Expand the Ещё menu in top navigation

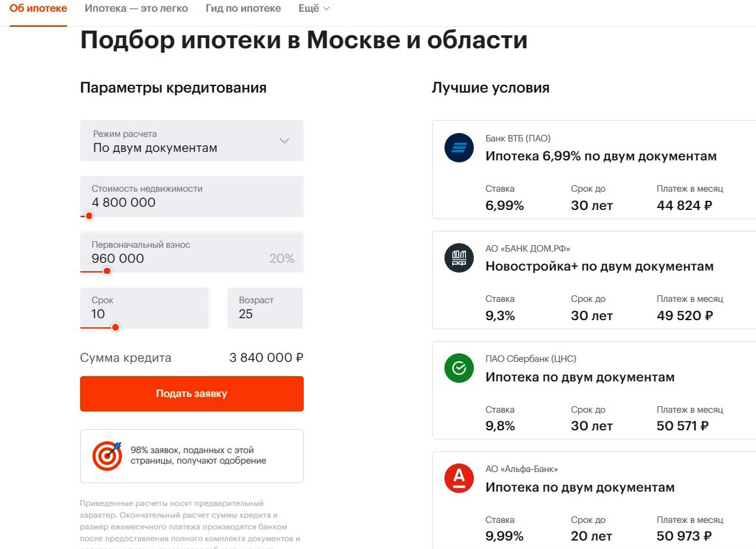coord(314,8)
